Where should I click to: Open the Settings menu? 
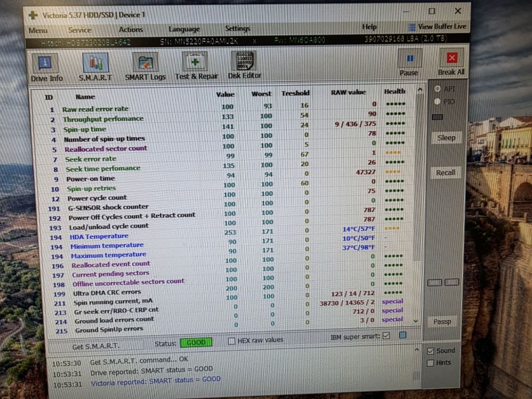click(237, 29)
